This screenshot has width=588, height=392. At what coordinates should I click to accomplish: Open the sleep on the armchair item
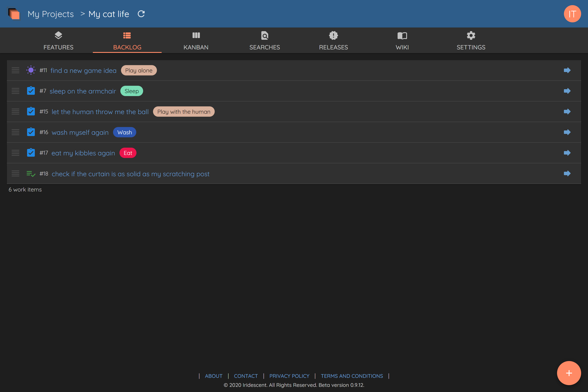(x=83, y=91)
